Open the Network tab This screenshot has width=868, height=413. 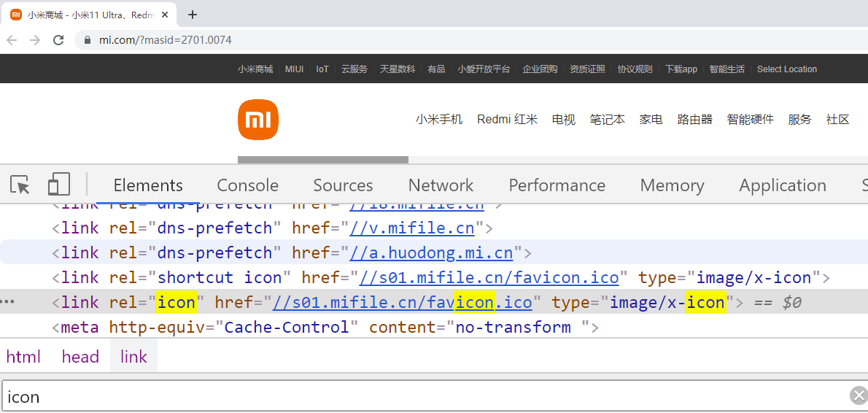click(441, 185)
